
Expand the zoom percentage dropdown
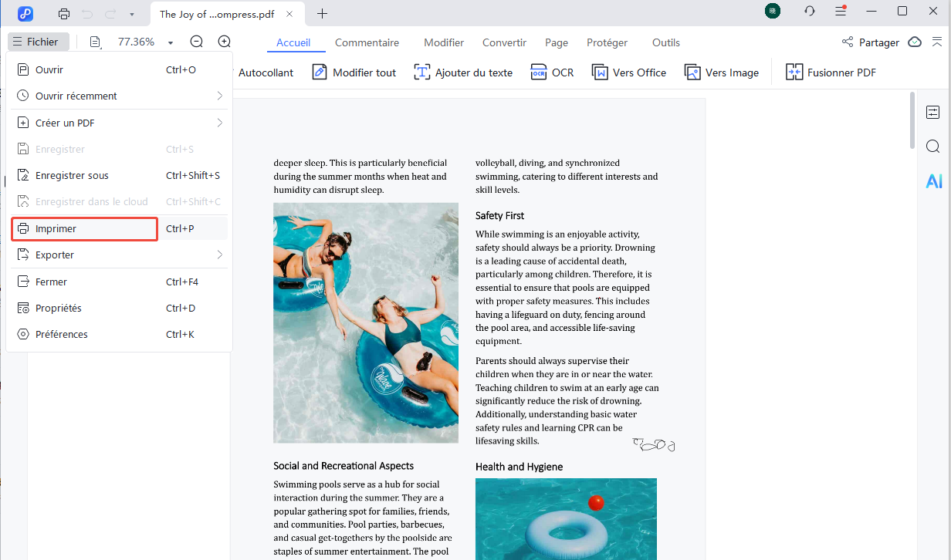[x=171, y=42]
